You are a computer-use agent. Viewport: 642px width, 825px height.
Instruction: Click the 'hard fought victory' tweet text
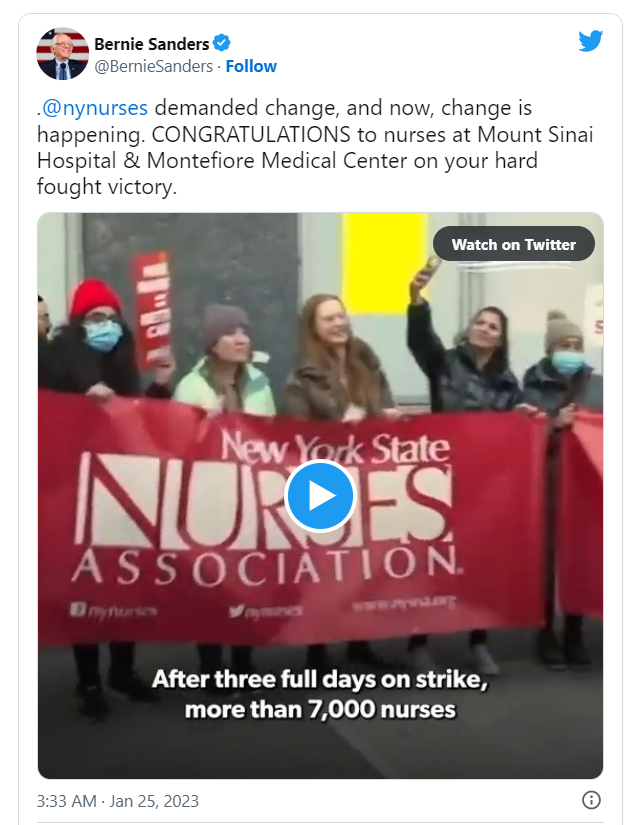[x=287, y=174]
